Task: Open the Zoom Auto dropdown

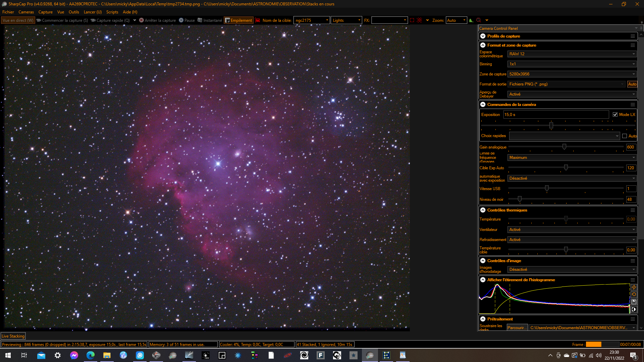Action: [456, 20]
